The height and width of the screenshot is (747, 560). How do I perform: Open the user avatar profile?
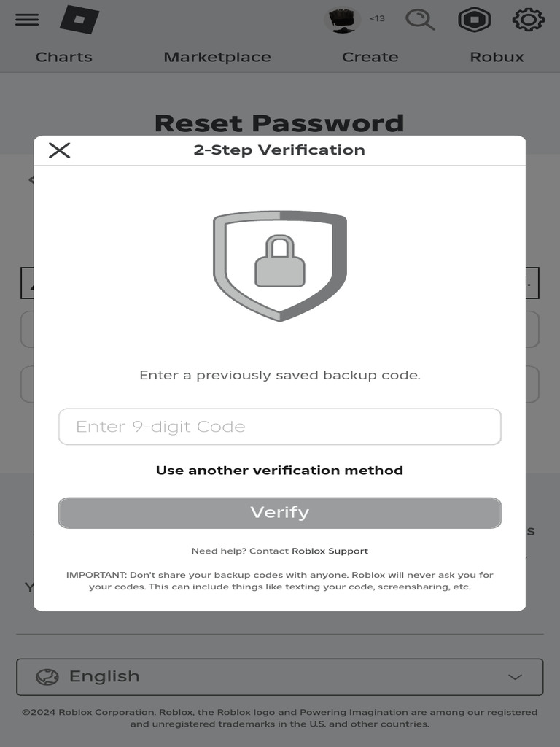[342, 20]
